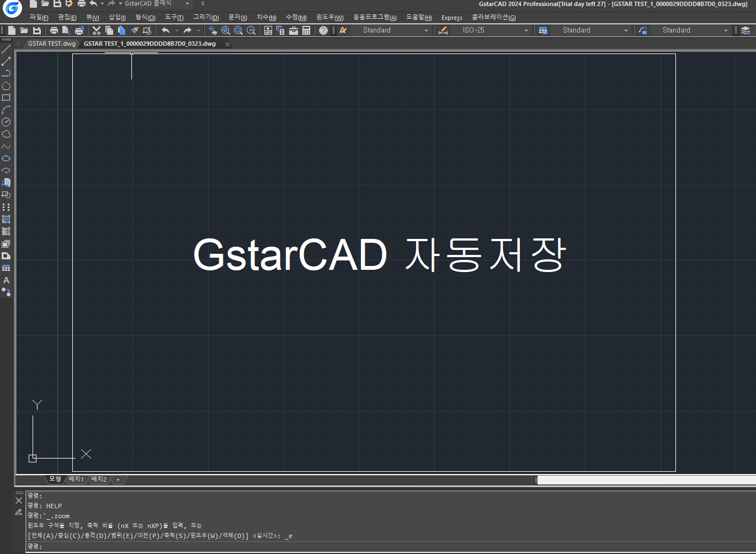Click the Undo arrow in standard toolbar
The height and width of the screenshot is (554, 756).
(166, 30)
